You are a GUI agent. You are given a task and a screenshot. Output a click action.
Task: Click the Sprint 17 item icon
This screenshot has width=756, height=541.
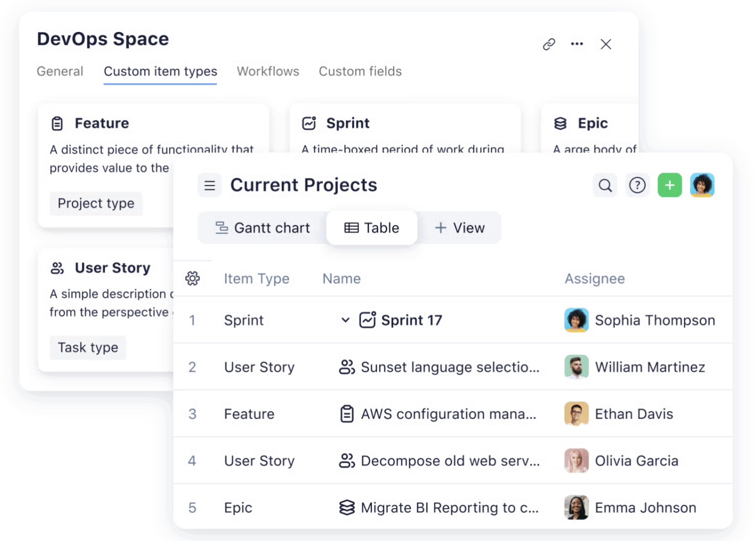367,320
